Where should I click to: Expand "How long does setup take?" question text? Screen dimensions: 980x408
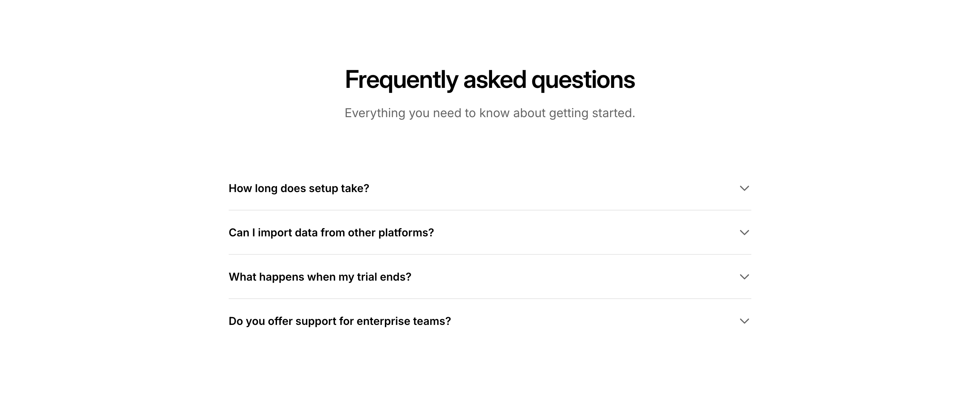coord(299,188)
